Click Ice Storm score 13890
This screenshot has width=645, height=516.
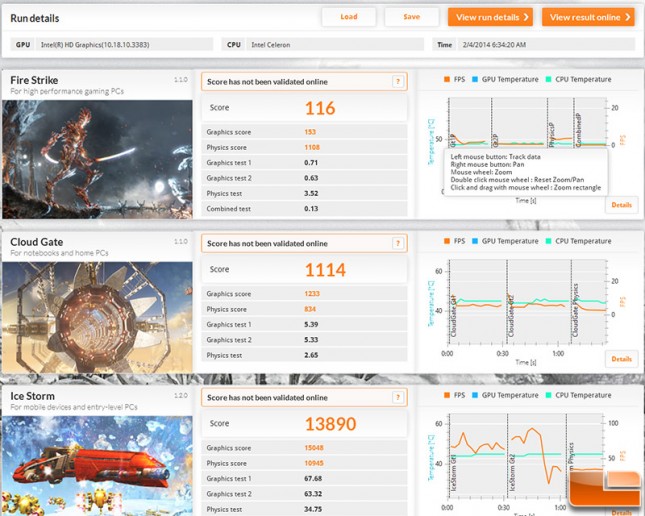tap(330, 424)
